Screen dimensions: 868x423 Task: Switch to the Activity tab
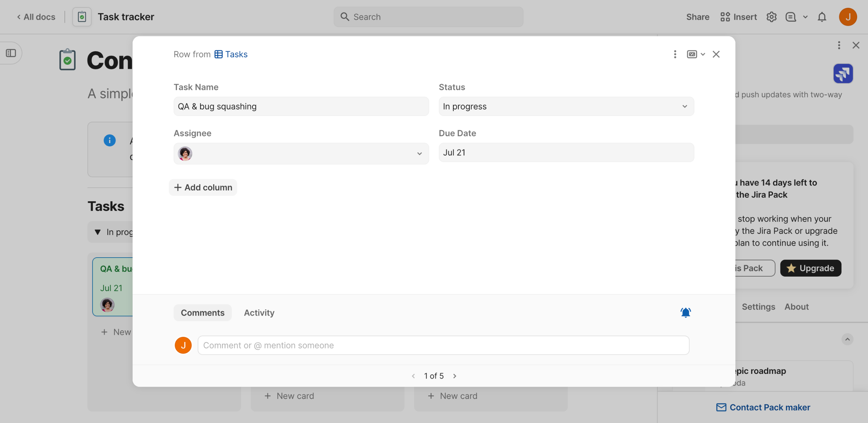point(259,313)
